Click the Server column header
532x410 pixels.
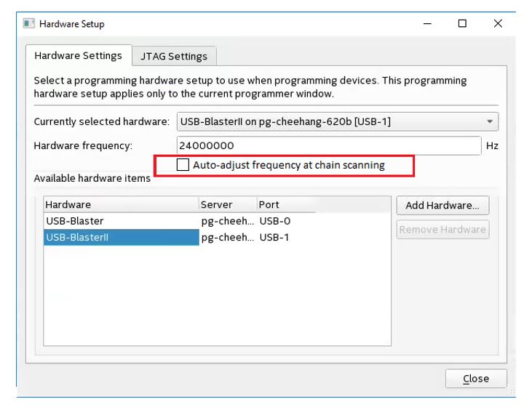[228, 205]
